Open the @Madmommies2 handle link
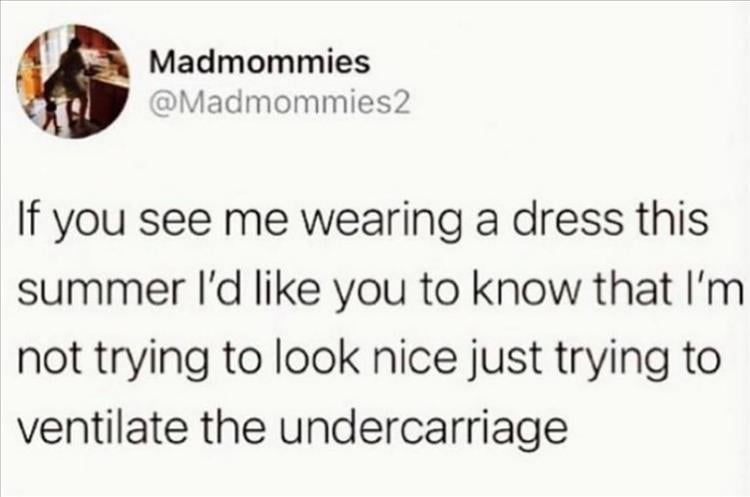 (280, 103)
